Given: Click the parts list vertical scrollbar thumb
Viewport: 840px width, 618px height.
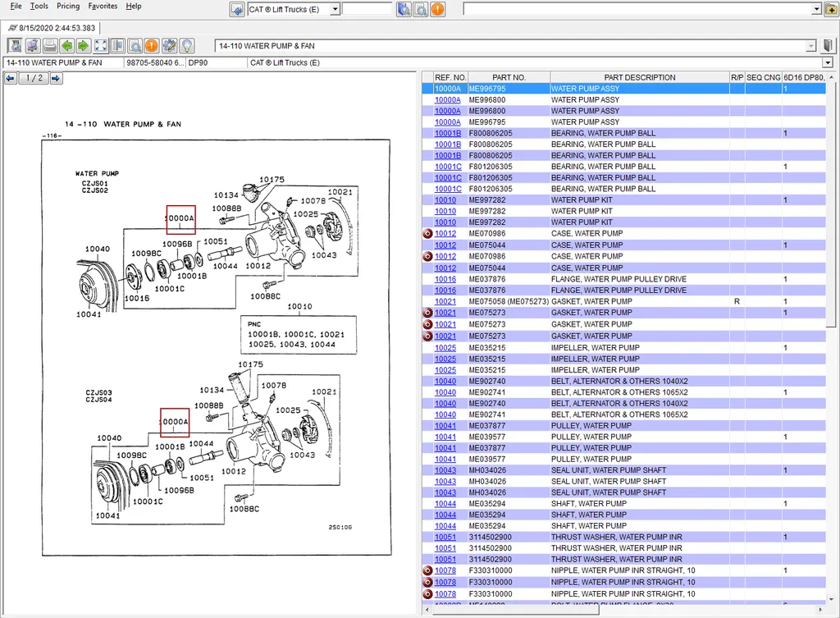Looking at the screenshot, I should (831, 204).
